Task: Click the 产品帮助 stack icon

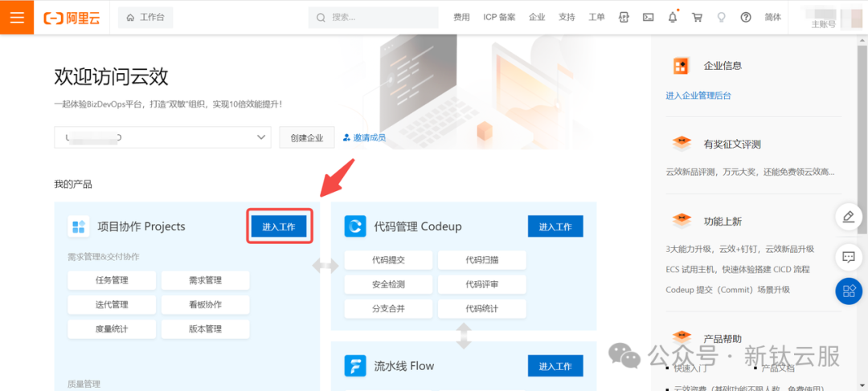Action: pyautogui.click(x=682, y=337)
